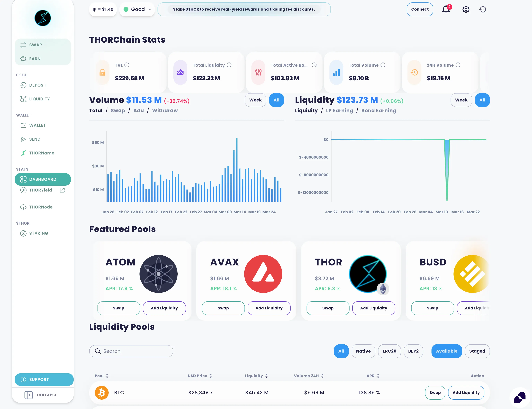
Task: Select the Add volume tab
Action: [138, 110]
